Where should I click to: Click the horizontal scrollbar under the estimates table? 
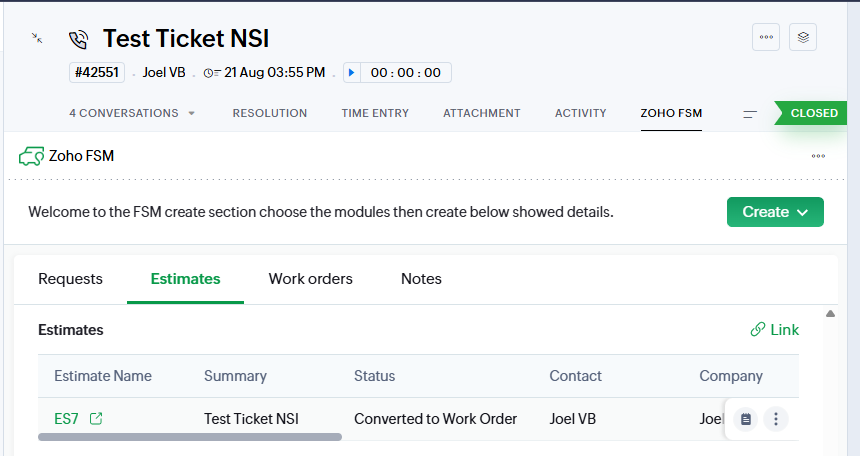[190, 437]
